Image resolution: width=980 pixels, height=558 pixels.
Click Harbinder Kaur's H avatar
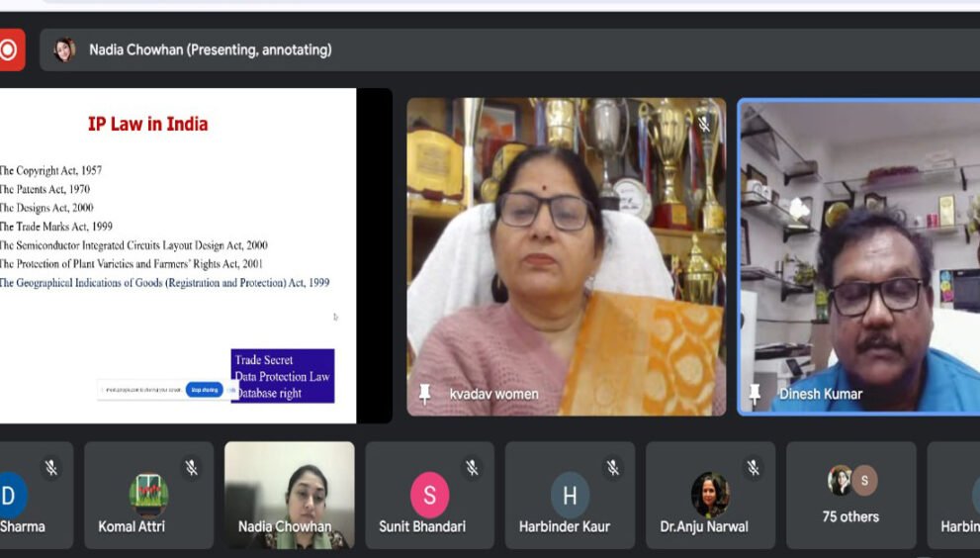point(570,495)
